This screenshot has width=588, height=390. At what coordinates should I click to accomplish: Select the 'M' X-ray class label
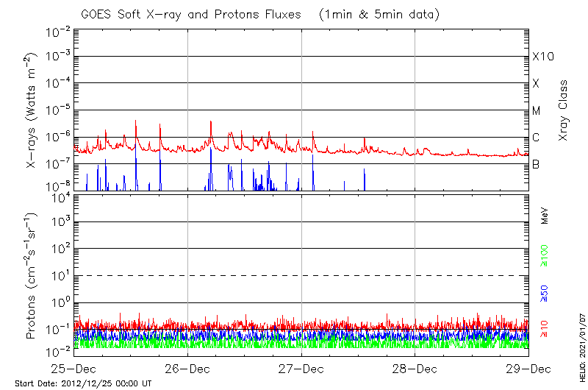[x=537, y=111]
